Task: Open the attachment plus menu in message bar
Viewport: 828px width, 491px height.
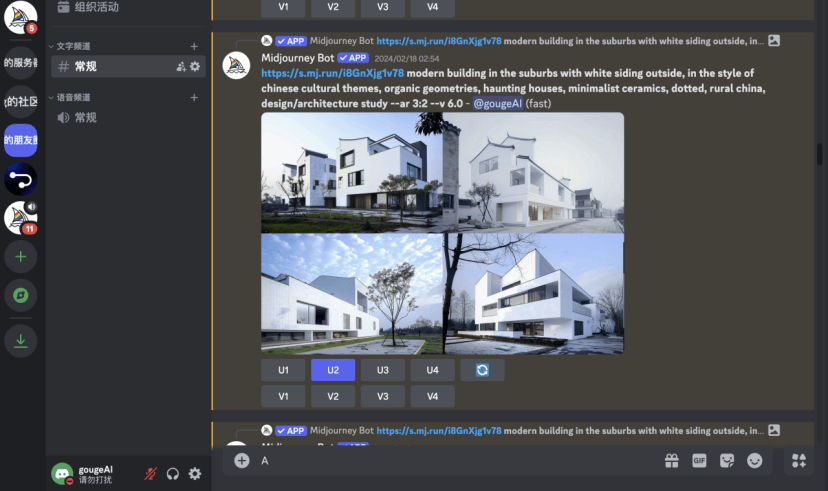Action: point(241,460)
